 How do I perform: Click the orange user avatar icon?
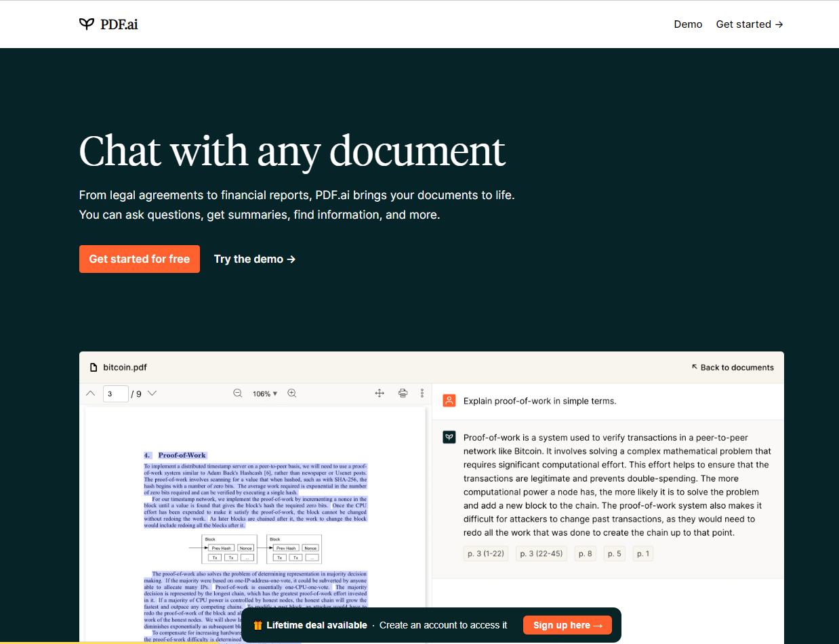pos(449,400)
